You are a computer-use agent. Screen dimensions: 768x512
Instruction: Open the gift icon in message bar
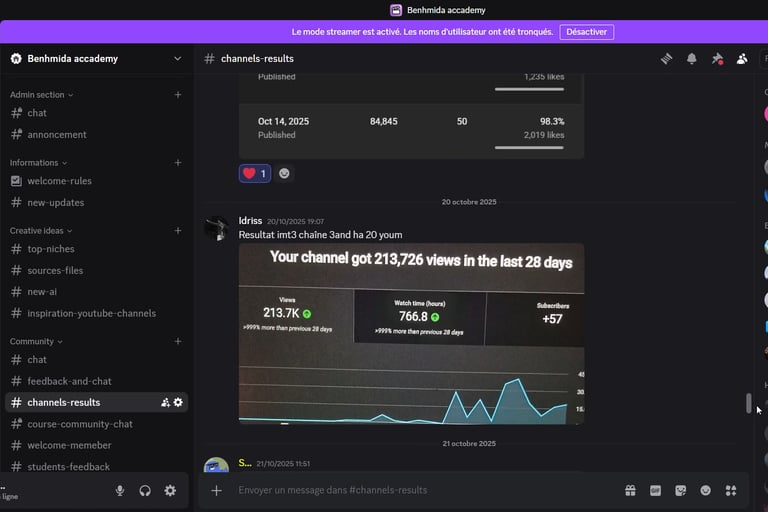(630, 490)
